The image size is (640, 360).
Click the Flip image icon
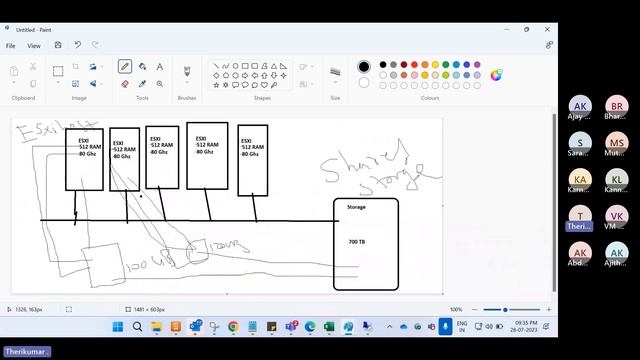(93, 84)
